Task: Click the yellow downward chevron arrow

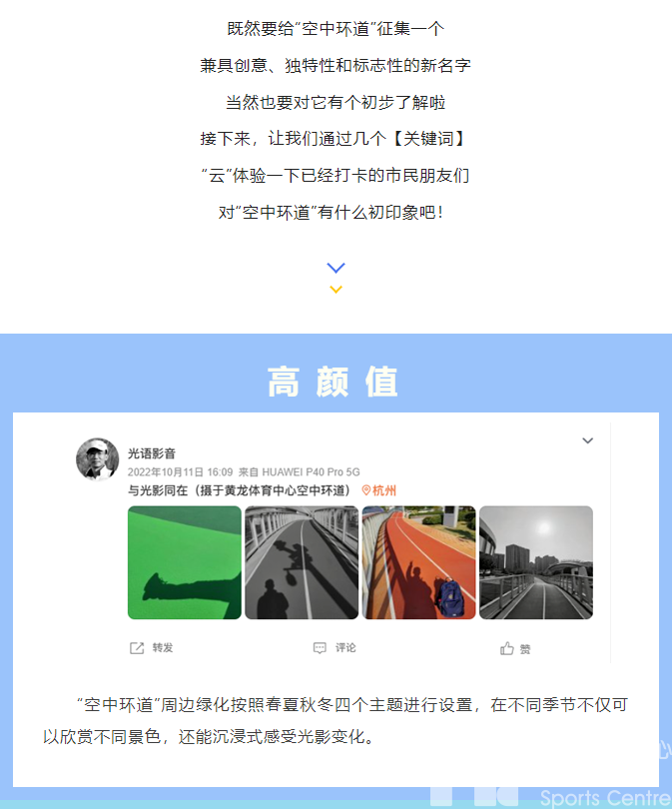Action: [336, 290]
